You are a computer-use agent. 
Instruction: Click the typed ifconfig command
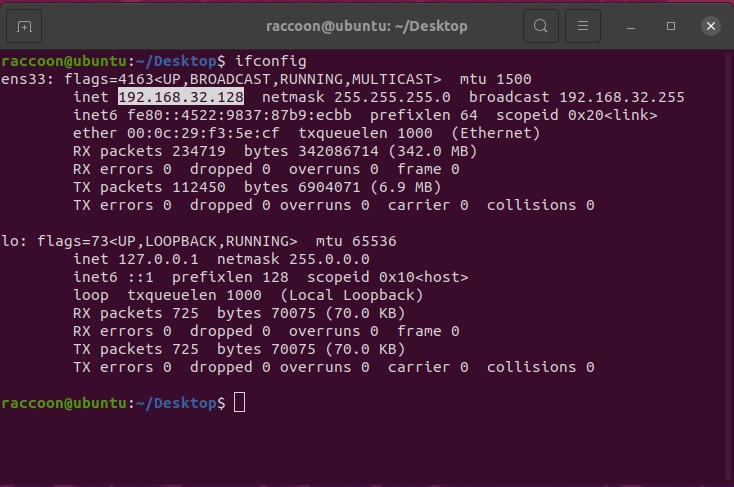point(271,61)
